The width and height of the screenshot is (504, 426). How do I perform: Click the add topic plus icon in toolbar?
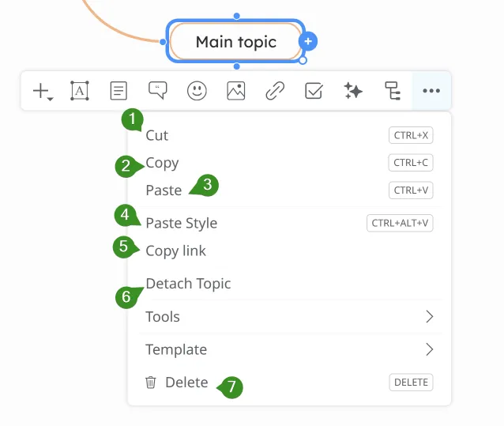(x=42, y=91)
